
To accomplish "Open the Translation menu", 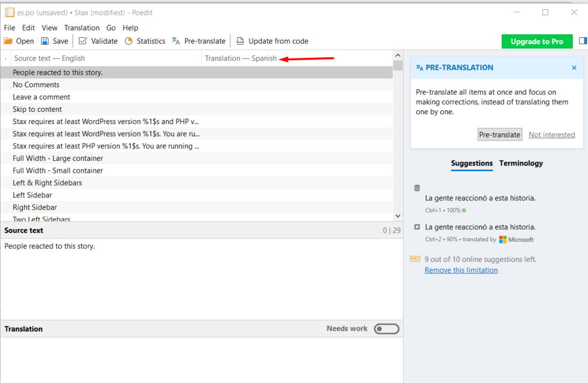I will (82, 28).
